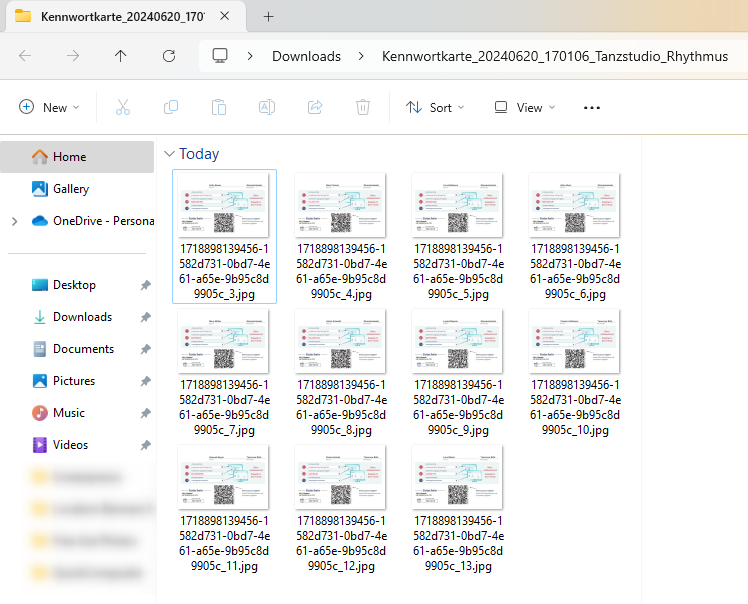Click pin icon beside Music
Image resolution: width=748 pixels, height=604 pixels.
145,413
